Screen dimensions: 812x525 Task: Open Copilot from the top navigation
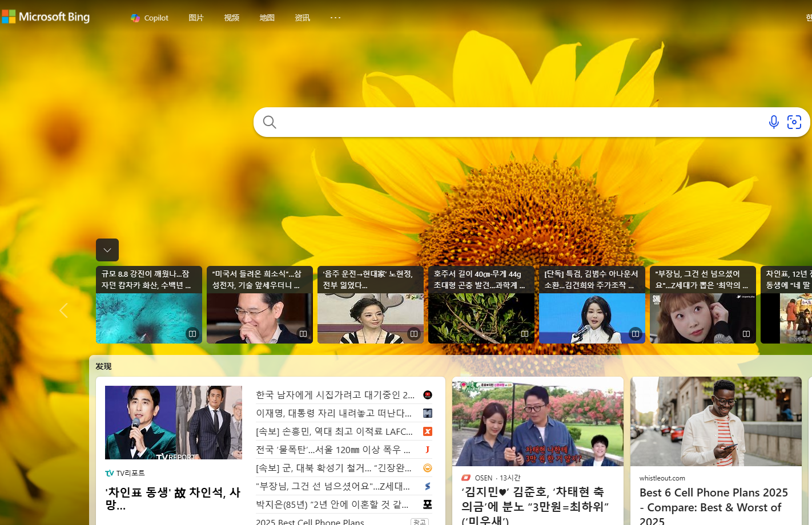[x=150, y=18]
